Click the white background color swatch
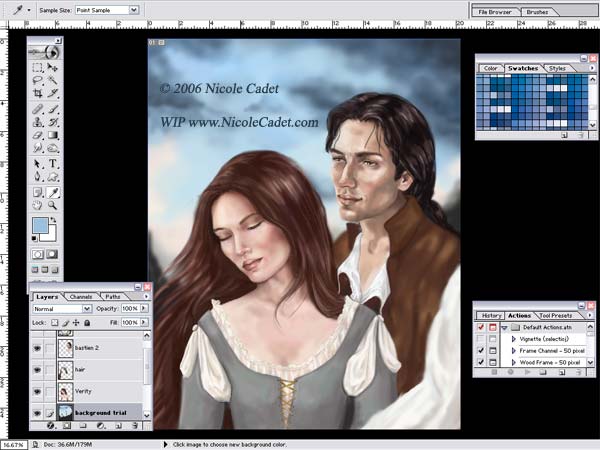The height and width of the screenshot is (450, 600). click(52, 235)
